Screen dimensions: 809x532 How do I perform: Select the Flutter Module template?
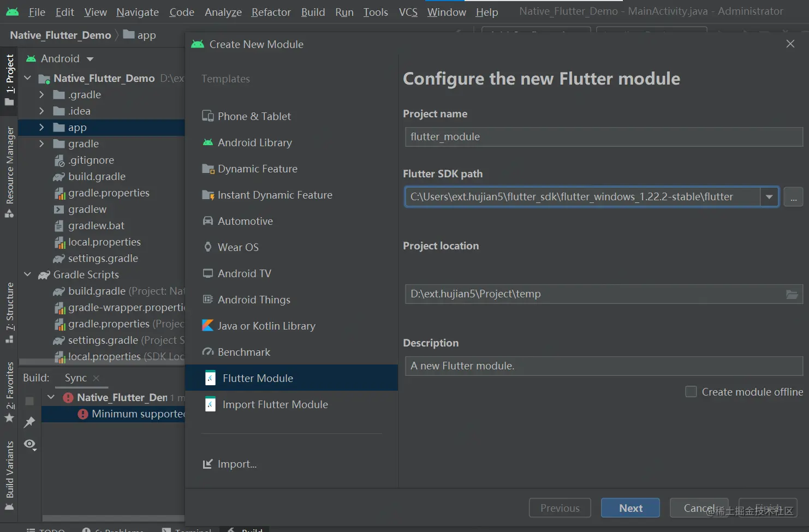[x=292, y=378]
